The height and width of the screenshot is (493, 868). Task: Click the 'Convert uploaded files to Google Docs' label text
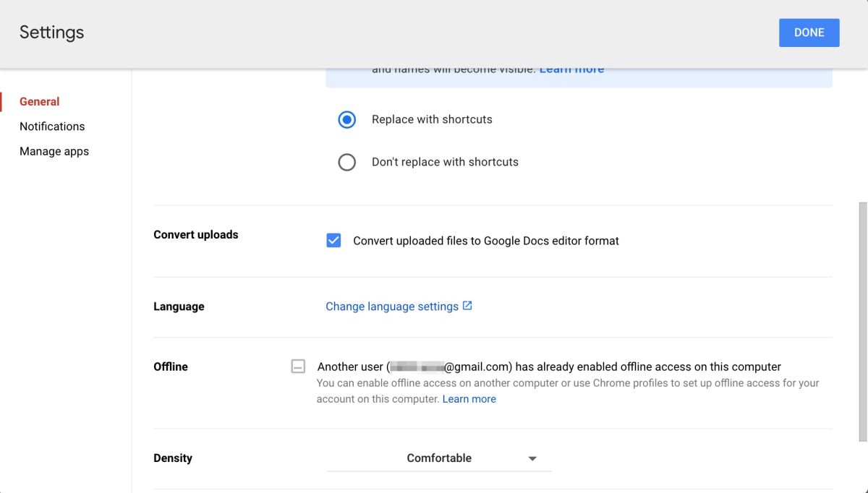click(485, 241)
